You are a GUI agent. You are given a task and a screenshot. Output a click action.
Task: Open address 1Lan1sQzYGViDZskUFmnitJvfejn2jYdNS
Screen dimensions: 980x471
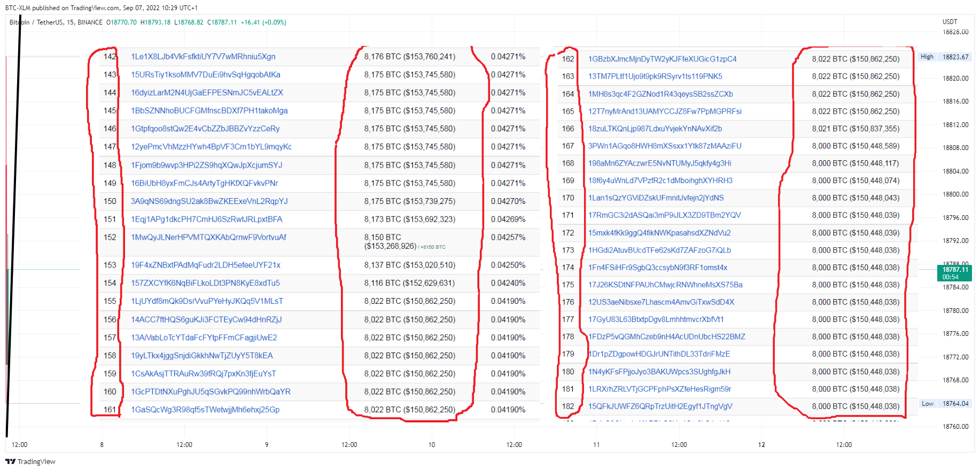coord(656,198)
